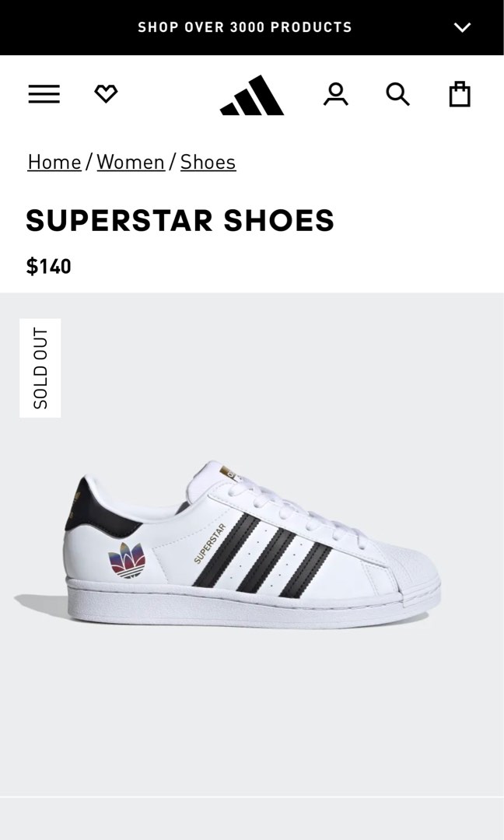Open search with the magnifying glass
This screenshot has width=504, height=840.
point(398,94)
